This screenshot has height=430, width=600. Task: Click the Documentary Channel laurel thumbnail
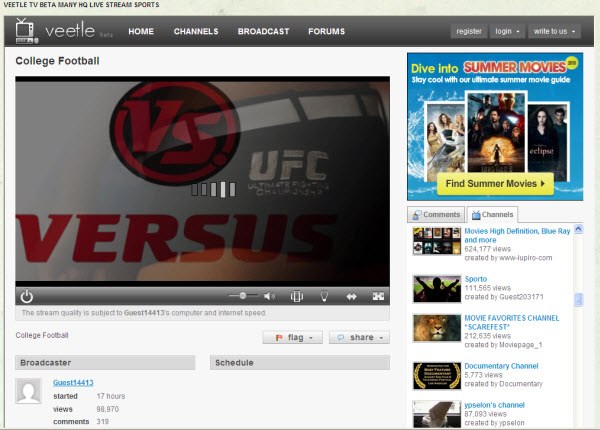pos(437,376)
